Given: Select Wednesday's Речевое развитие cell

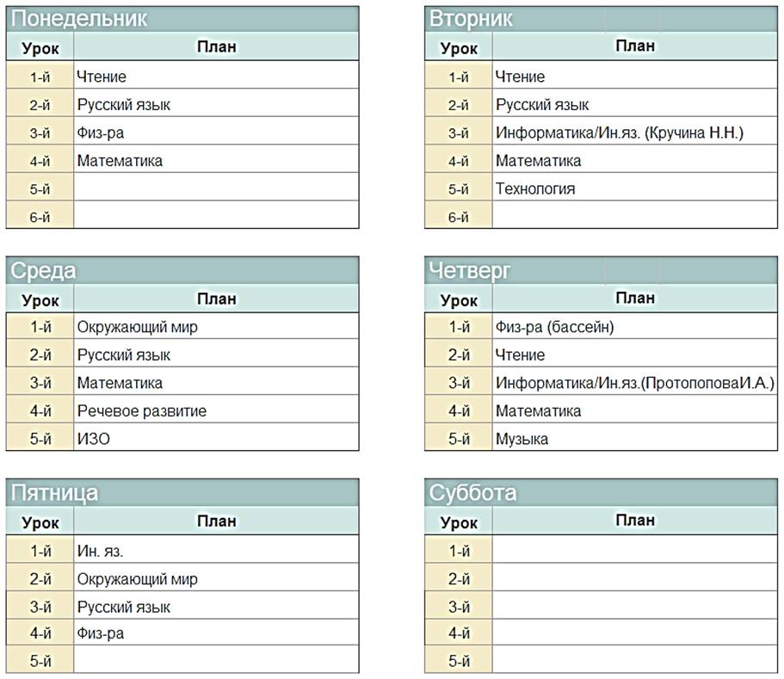Looking at the screenshot, I should click(x=216, y=410).
